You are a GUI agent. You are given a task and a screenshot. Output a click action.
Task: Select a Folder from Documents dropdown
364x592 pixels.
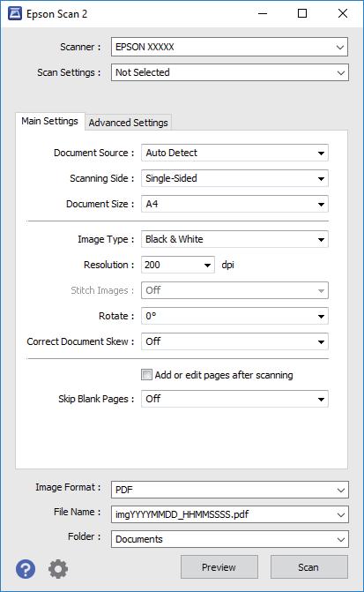click(229, 539)
